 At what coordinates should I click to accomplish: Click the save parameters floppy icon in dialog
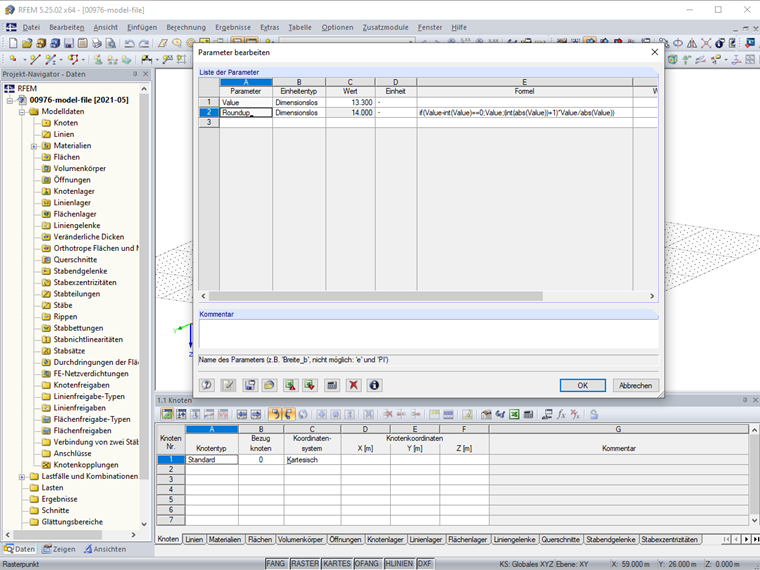pos(250,385)
